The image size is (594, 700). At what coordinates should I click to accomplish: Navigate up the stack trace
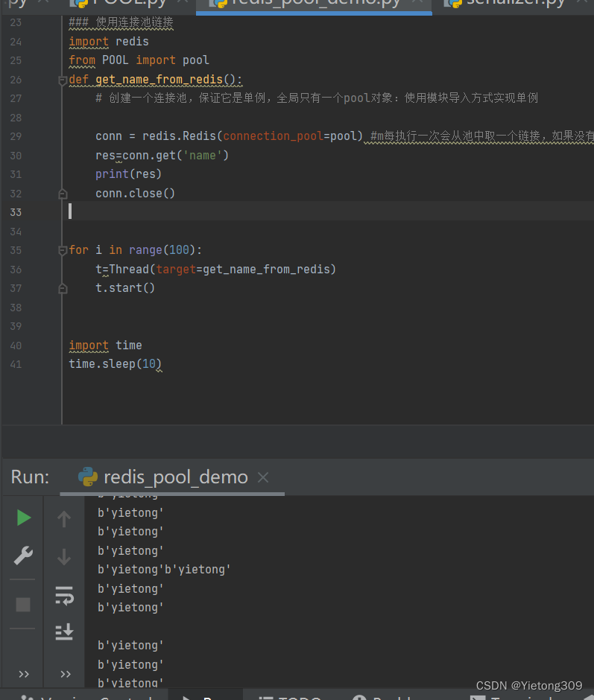(x=64, y=518)
